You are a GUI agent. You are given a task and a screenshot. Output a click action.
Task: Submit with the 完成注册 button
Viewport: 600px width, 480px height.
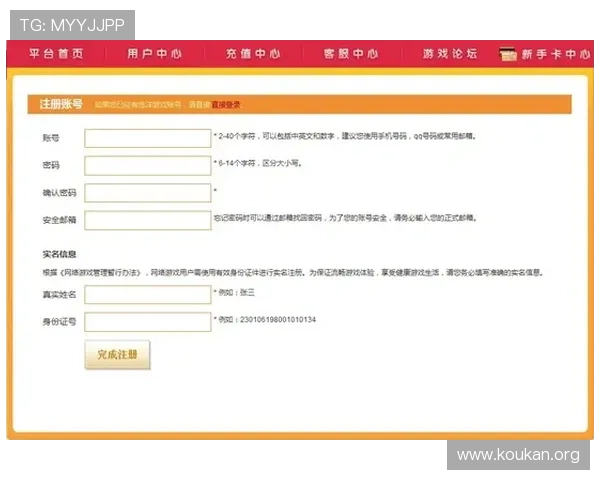coord(117,355)
